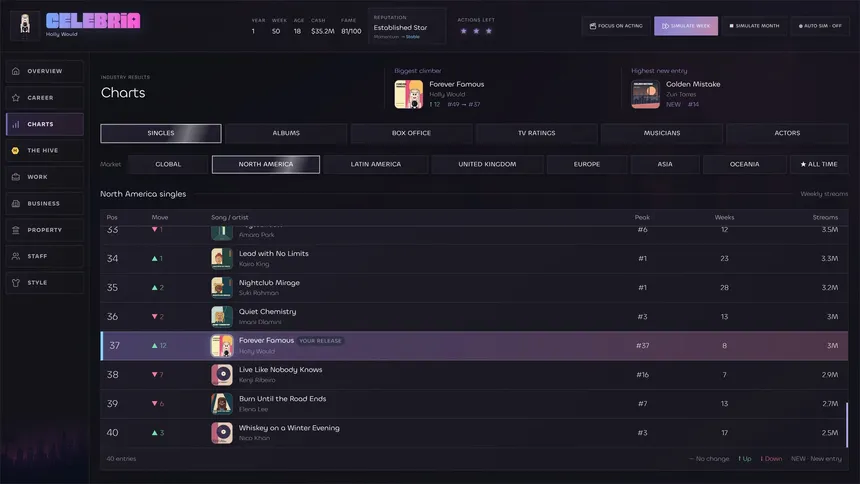
Task: Click the first Actions Left star
Action: tap(463, 31)
